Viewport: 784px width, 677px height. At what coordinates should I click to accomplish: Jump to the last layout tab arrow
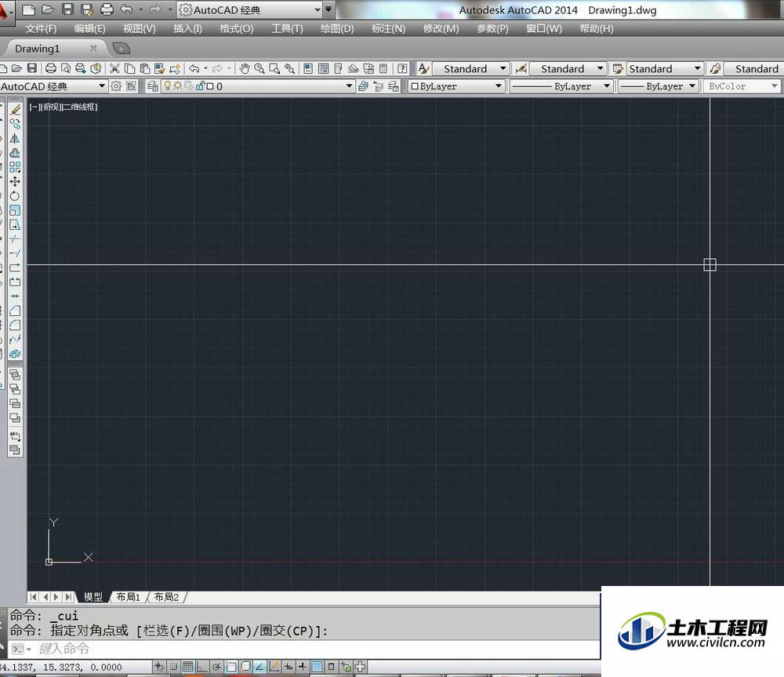coord(68,597)
